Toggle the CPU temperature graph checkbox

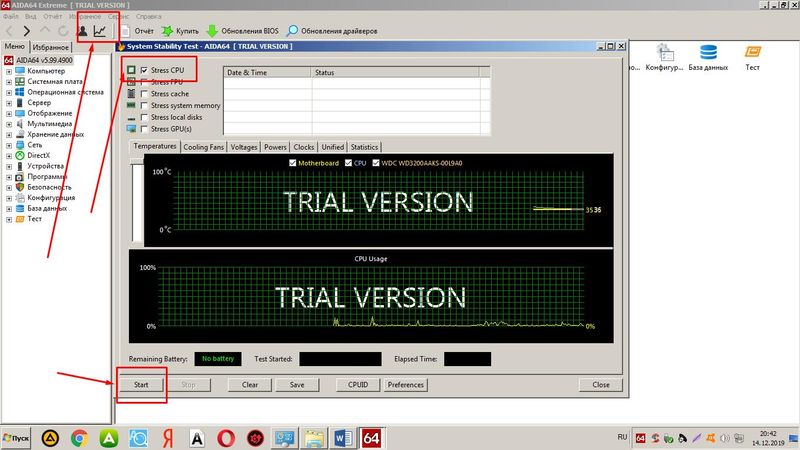pyautogui.click(x=348, y=163)
